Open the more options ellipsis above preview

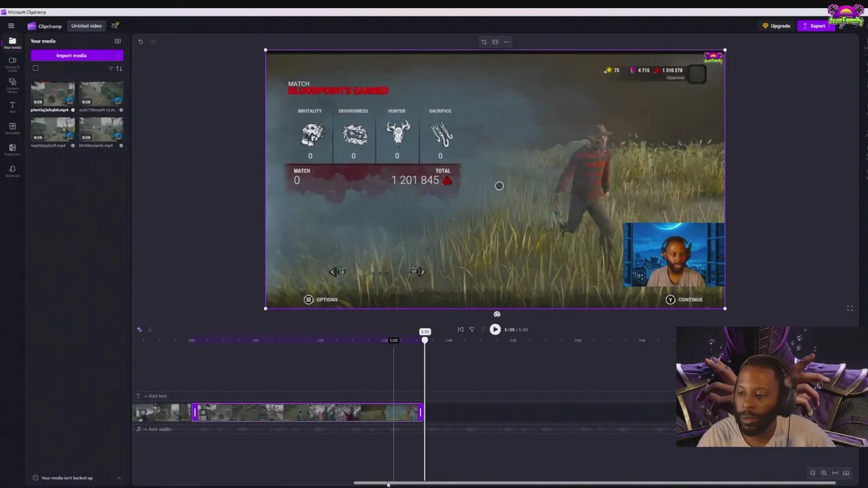506,42
